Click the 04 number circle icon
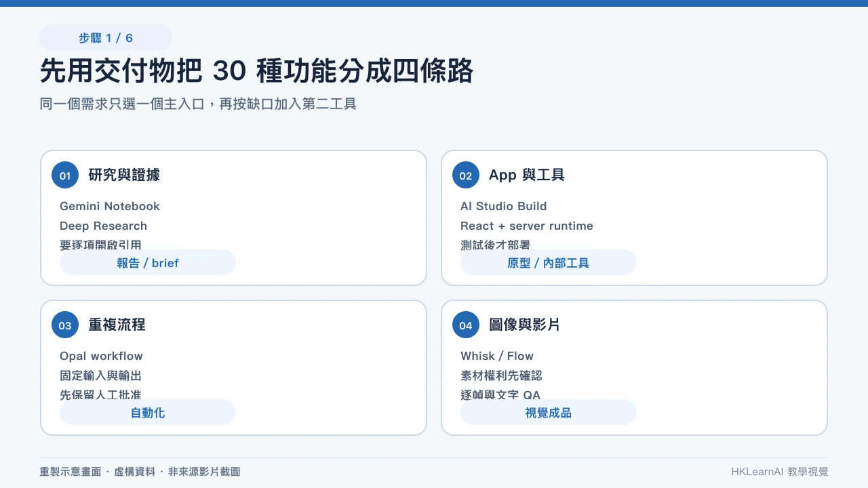868x488 pixels. pyautogui.click(x=466, y=325)
